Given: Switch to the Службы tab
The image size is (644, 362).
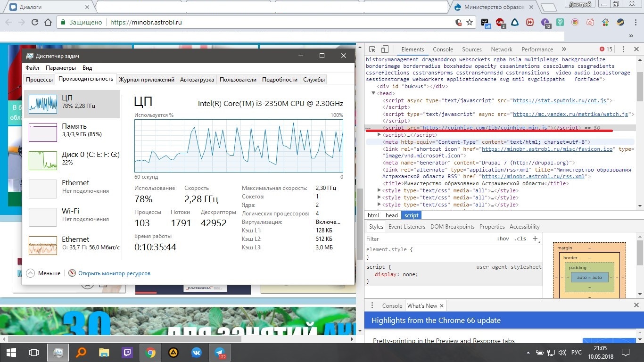Looking at the screenshot, I should 314,80.
